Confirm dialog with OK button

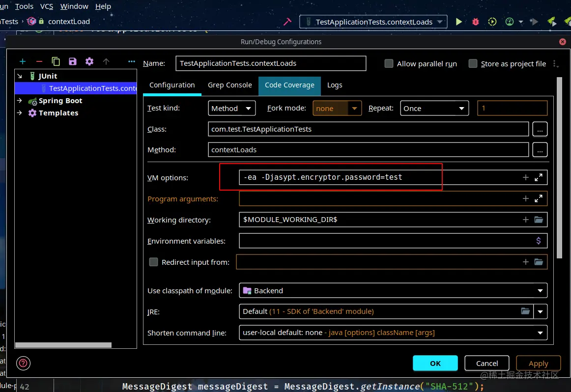(x=435, y=363)
